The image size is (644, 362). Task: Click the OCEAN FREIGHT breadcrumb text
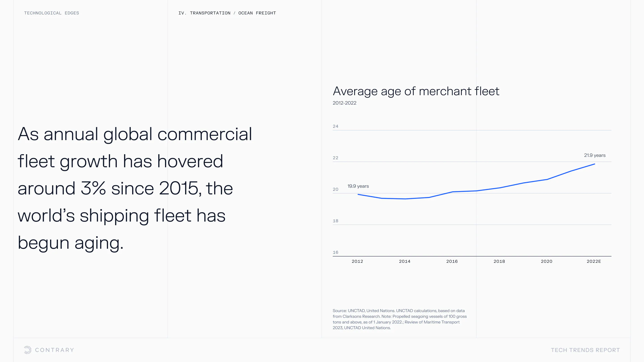tap(257, 13)
